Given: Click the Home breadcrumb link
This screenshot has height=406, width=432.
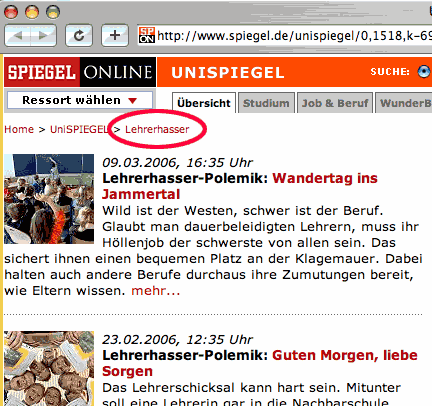Looking at the screenshot, I should tap(19, 129).
